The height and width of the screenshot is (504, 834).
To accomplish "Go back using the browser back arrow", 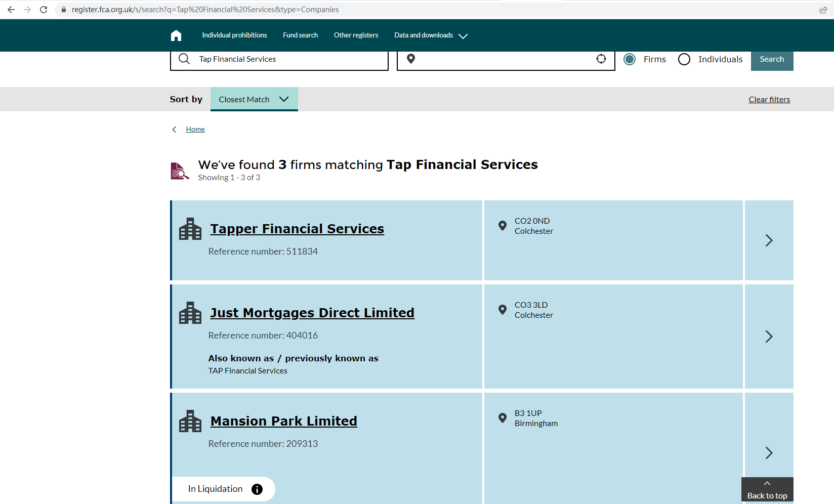I will tap(11, 10).
